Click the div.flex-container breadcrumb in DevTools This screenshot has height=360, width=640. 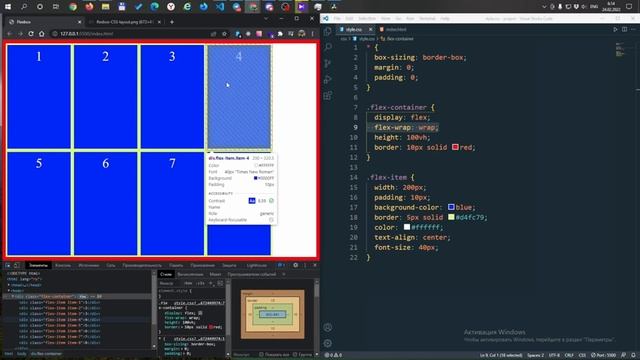click(x=46, y=354)
